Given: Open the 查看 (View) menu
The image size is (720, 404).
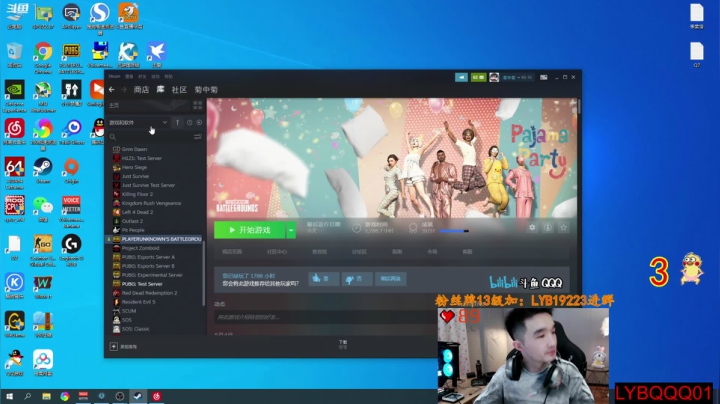Looking at the screenshot, I should tap(129, 76).
